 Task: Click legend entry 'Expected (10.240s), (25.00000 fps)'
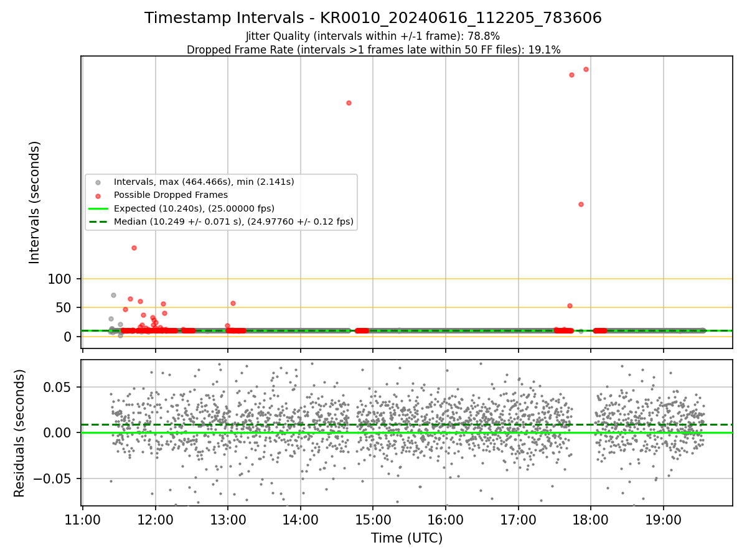coord(194,208)
